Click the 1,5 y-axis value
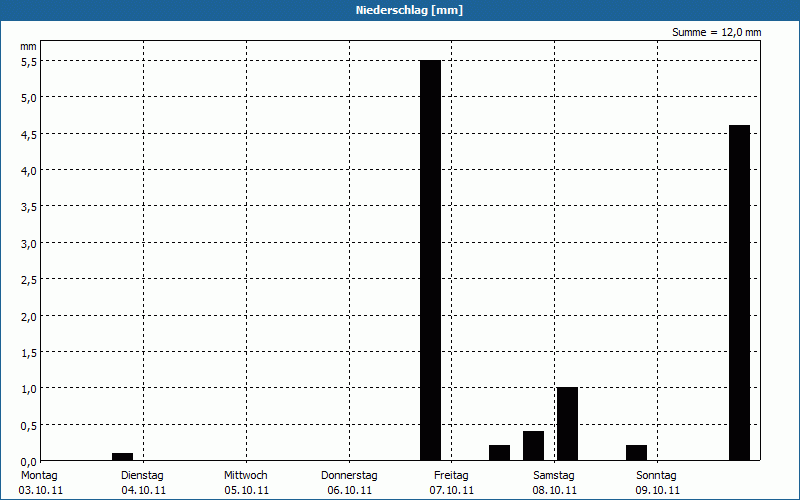This screenshot has width=800, height=500. (x=29, y=353)
